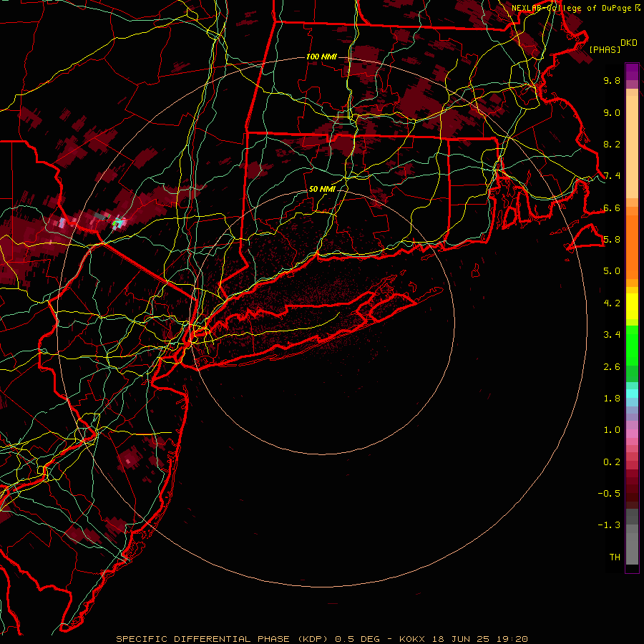Click the 1.8 legend value
Screen dimensions: 644x644
tap(612, 399)
